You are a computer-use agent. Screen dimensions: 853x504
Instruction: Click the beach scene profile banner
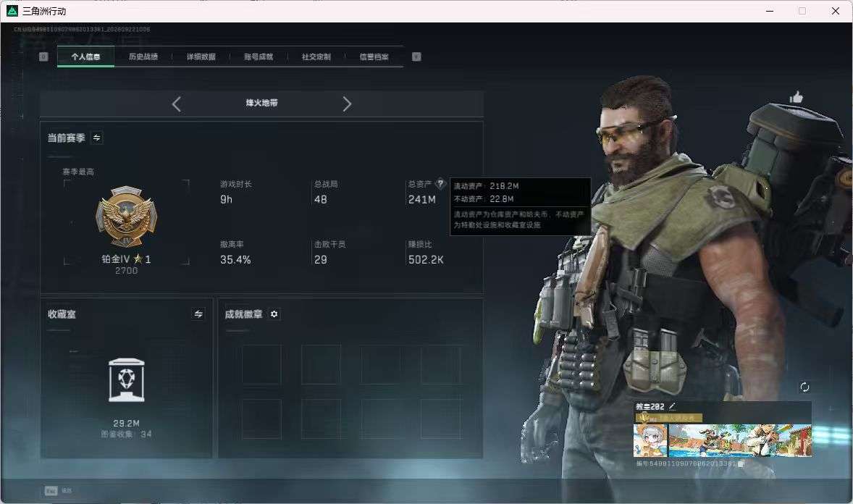click(x=740, y=440)
